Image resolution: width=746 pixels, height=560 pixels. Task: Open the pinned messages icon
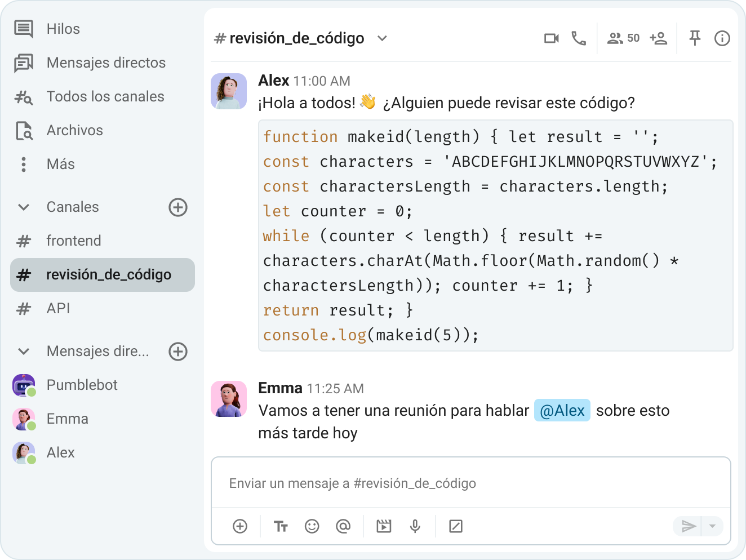pos(695,38)
